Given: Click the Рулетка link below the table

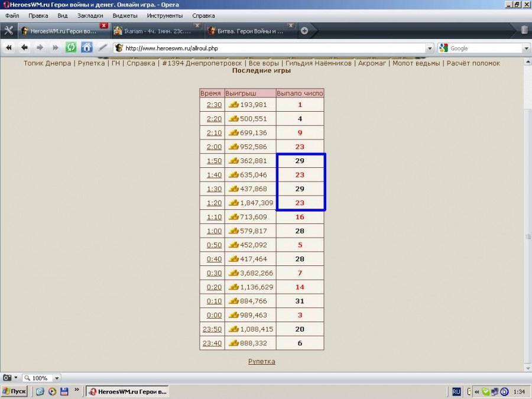Looking at the screenshot, I should (261, 361).
